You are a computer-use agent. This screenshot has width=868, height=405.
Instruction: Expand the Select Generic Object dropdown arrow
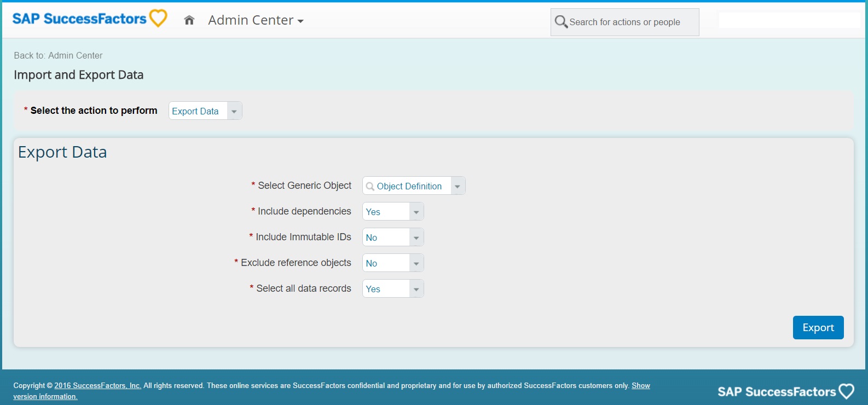pos(458,186)
